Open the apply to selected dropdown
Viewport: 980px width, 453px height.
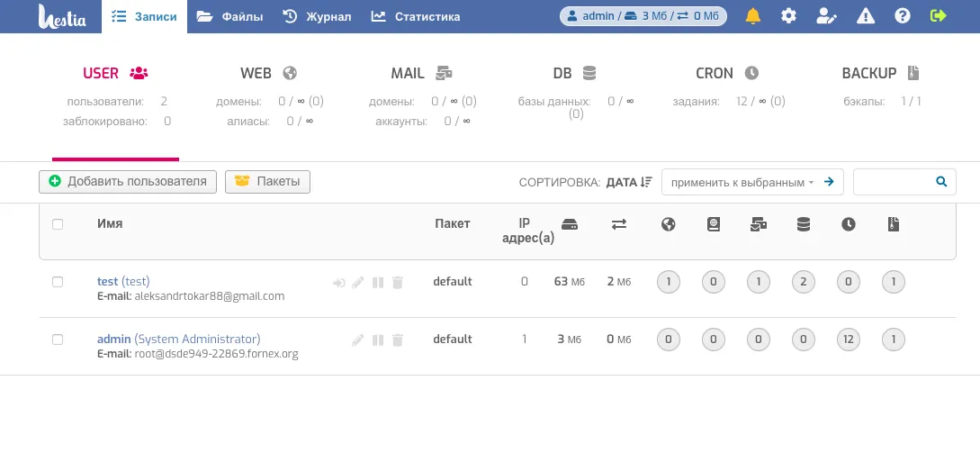742,182
